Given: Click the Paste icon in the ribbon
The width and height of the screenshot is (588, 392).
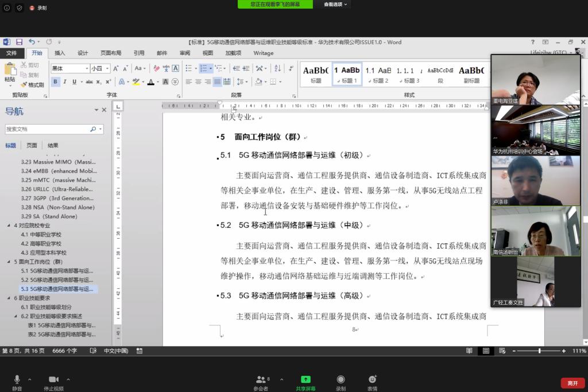Looking at the screenshot, I should tap(9, 69).
